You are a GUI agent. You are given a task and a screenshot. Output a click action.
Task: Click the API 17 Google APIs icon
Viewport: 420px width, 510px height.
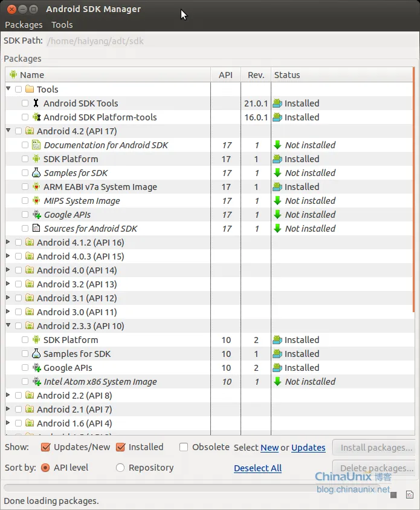(x=37, y=215)
